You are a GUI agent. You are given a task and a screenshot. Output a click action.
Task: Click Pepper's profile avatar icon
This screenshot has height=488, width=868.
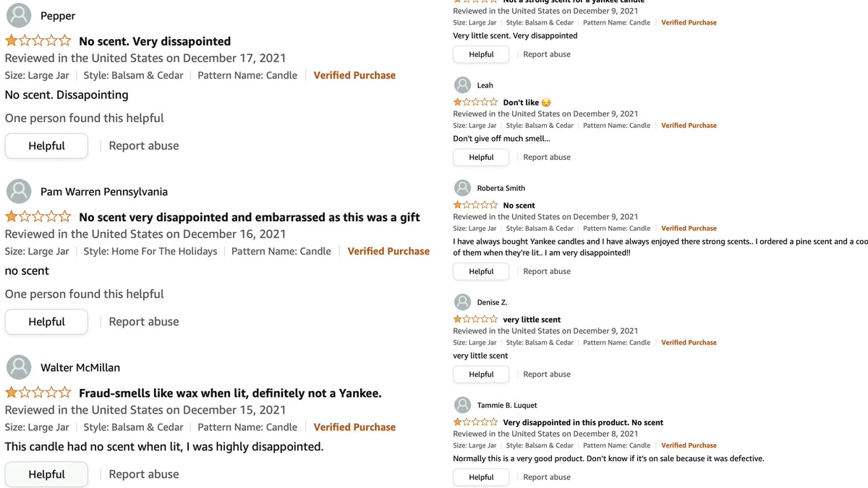click(x=18, y=15)
